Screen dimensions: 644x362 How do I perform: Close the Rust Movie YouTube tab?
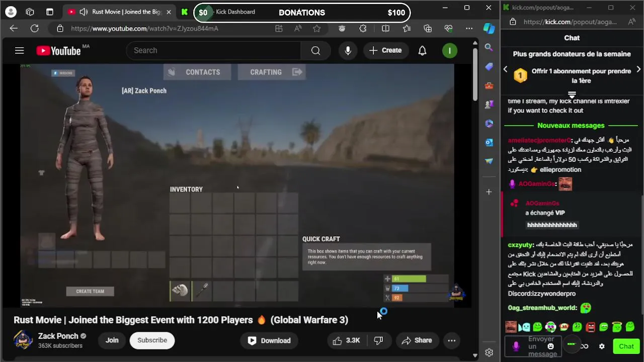pyautogui.click(x=169, y=12)
